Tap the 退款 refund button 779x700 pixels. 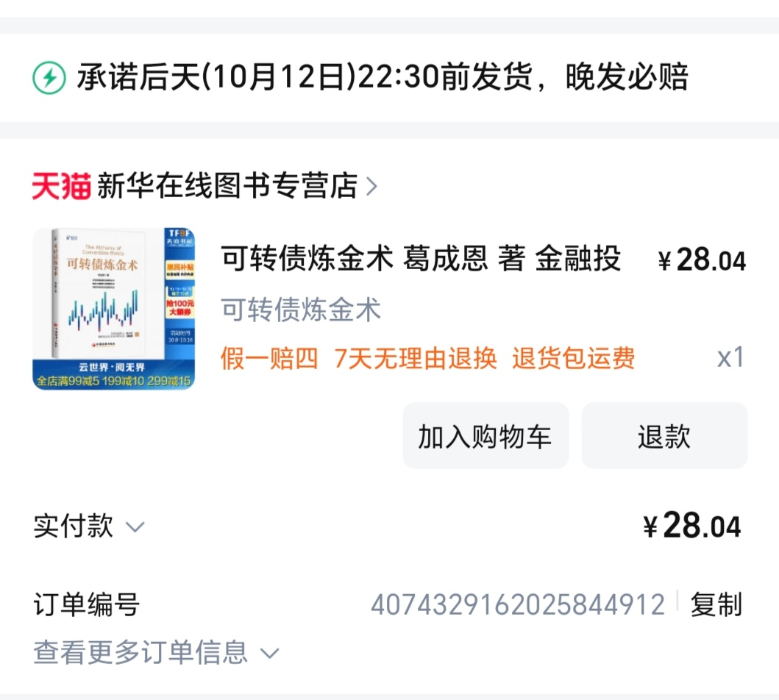[664, 436]
